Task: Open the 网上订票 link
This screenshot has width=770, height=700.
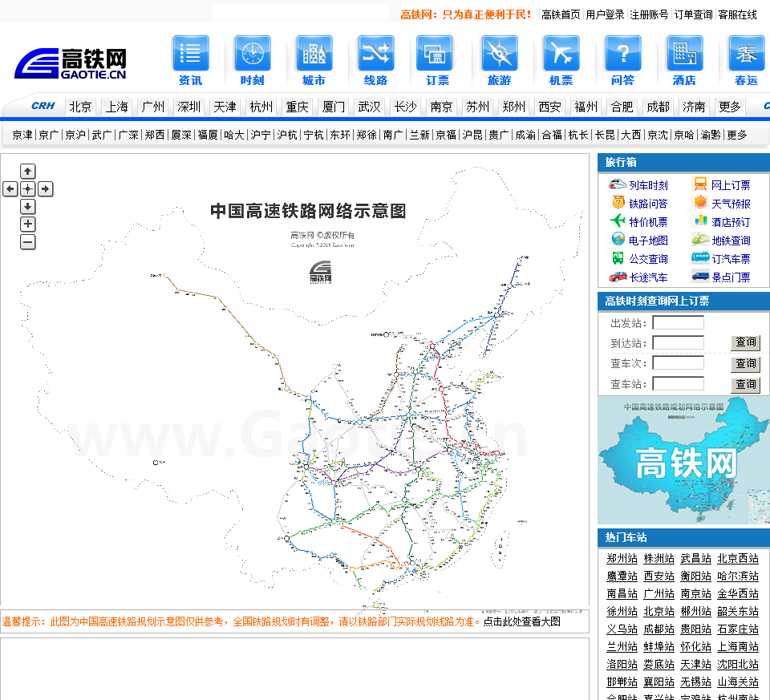Action: (x=731, y=185)
